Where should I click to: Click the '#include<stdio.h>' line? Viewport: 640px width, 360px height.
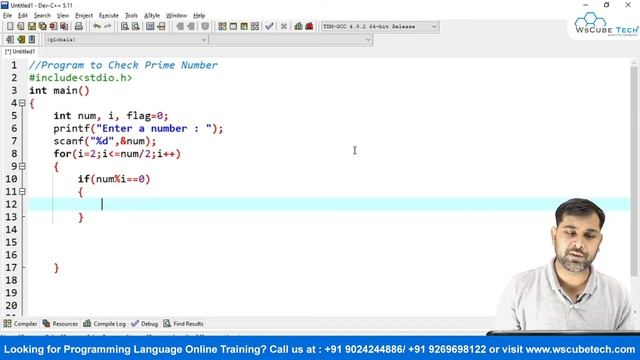80,78
